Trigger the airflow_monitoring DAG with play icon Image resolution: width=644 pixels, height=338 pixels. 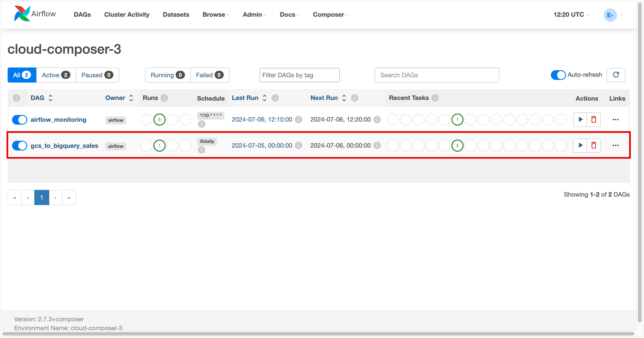(x=580, y=120)
